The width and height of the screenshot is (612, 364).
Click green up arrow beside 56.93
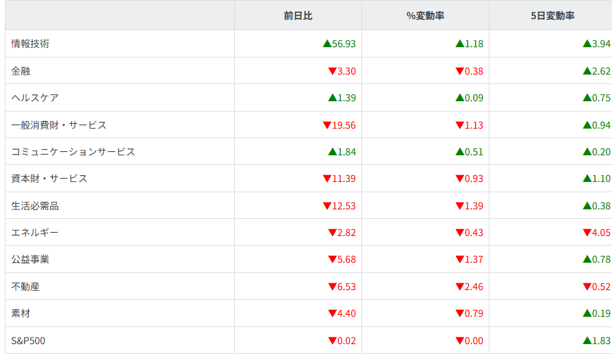click(x=327, y=44)
